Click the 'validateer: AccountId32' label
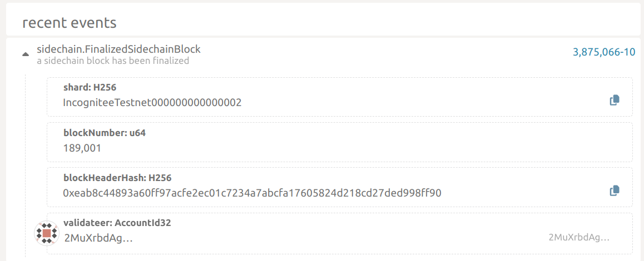644x261 pixels. pos(117,223)
